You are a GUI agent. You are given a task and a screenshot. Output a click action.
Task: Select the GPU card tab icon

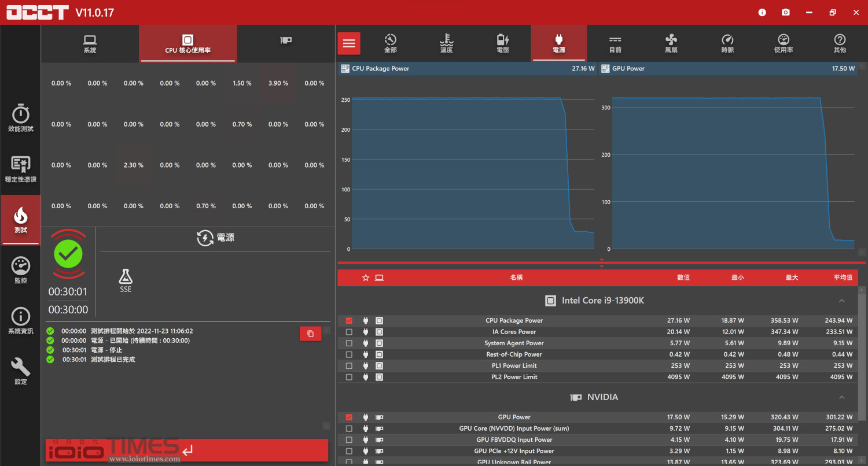tap(286, 40)
